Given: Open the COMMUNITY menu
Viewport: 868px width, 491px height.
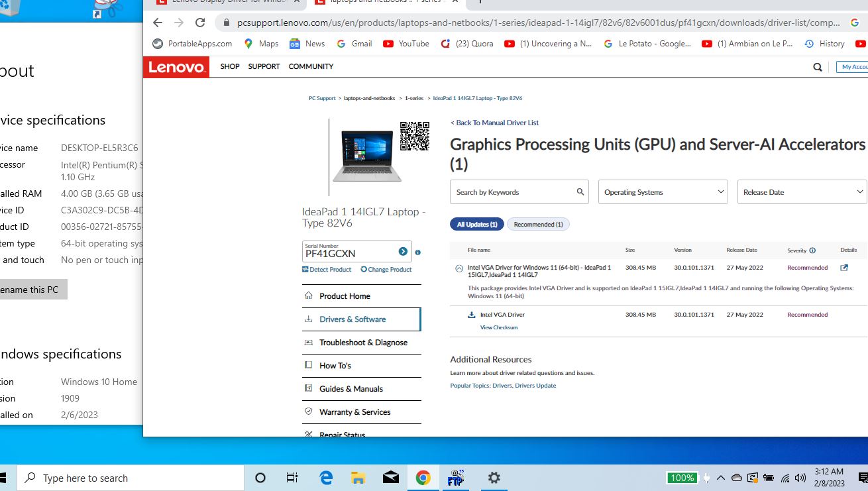Looking at the screenshot, I should tap(311, 67).
